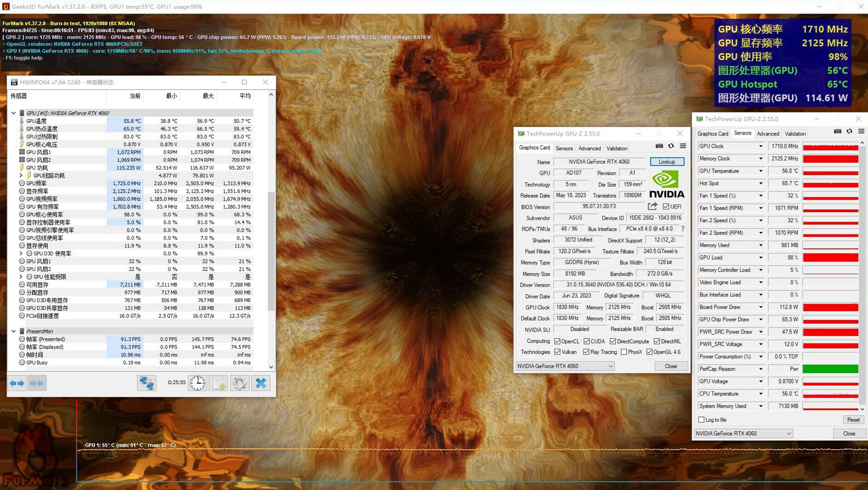Click Reset button in Sensors window
Image resolution: width=868 pixels, height=490 pixels.
click(853, 419)
